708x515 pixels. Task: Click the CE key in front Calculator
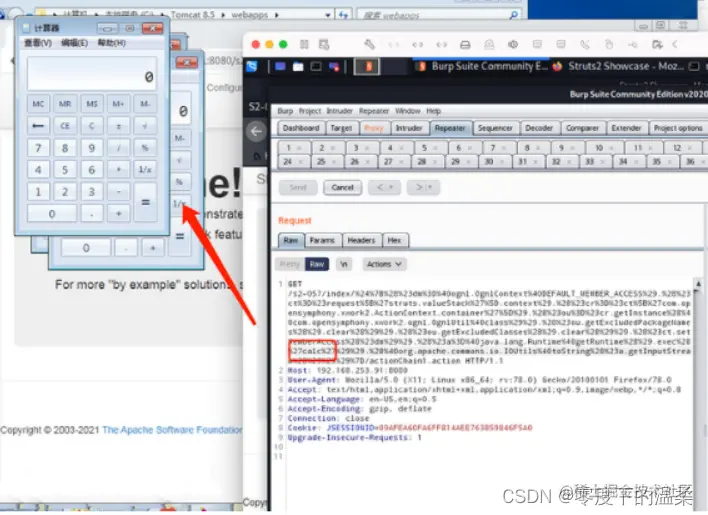click(x=65, y=125)
